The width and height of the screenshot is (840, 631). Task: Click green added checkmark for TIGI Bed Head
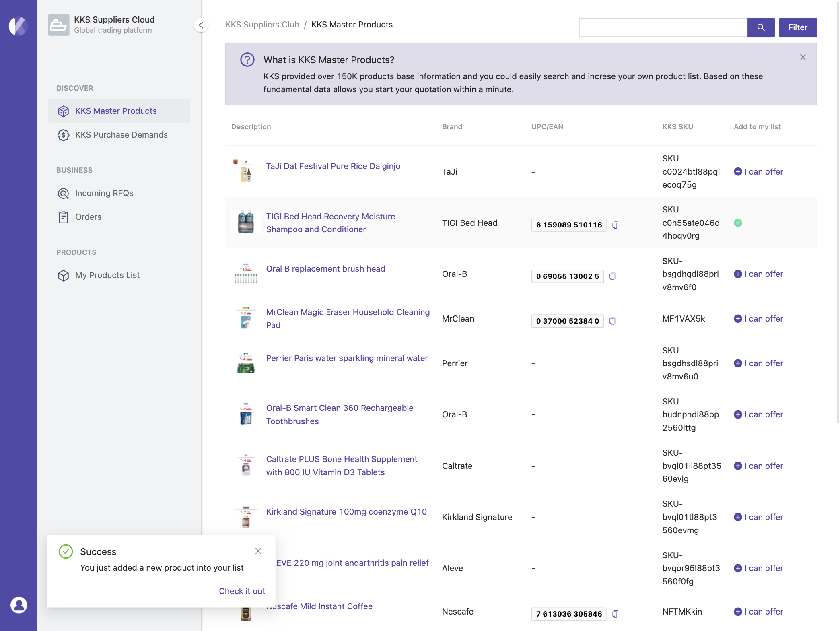[x=738, y=223]
